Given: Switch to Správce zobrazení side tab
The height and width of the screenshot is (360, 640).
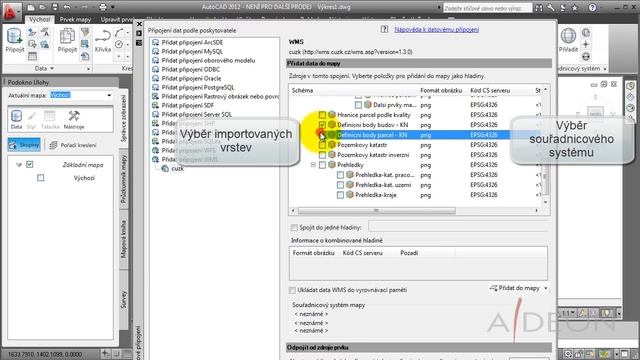Looking at the screenshot, I should coord(124,118).
